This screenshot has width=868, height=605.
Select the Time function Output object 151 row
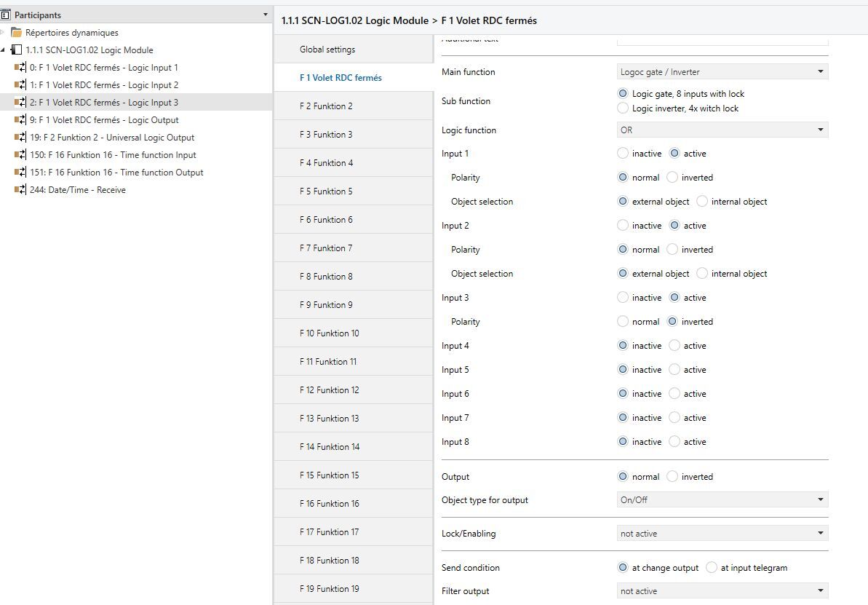116,173
